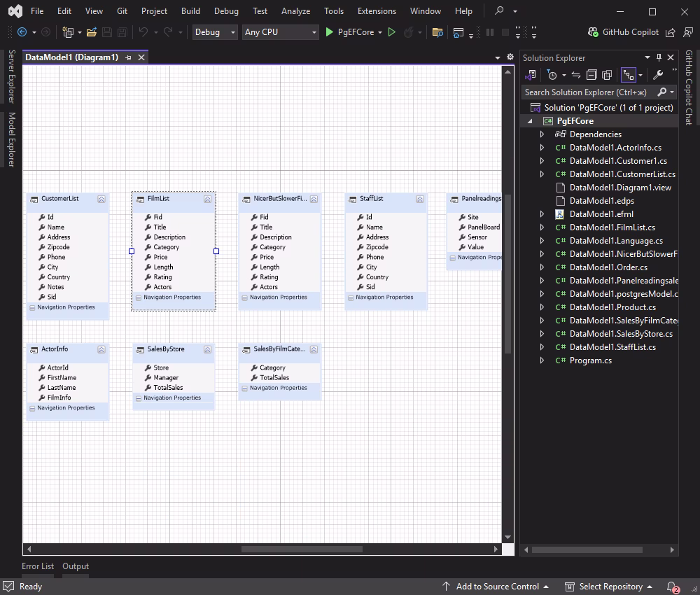
Task: Click the Save All toolbar icon
Action: pos(120,32)
